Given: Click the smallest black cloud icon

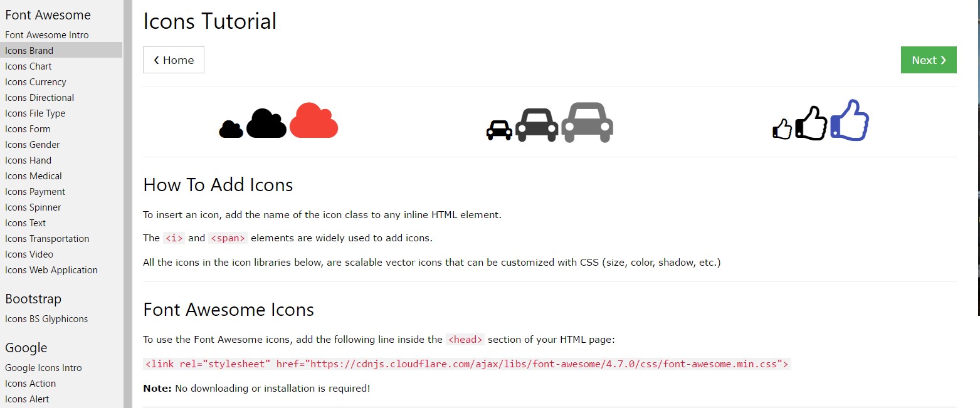Looking at the screenshot, I should tap(231, 130).
